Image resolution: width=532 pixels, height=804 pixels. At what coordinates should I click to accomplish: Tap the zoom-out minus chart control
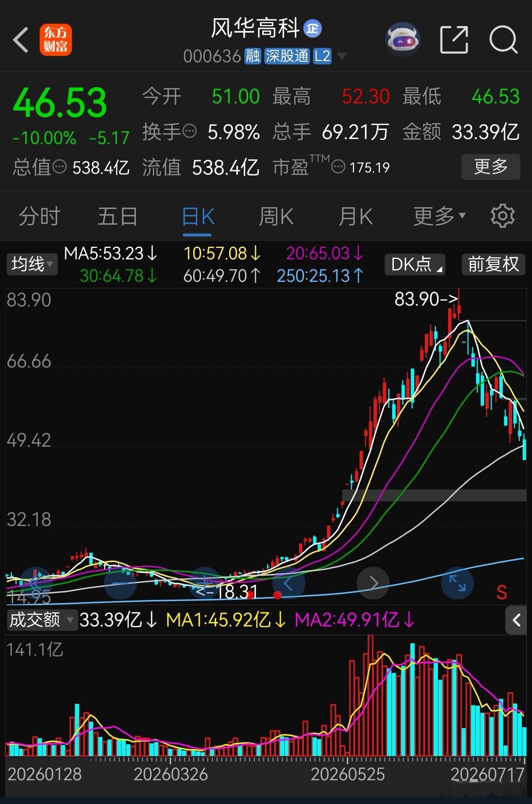(120, 583)
